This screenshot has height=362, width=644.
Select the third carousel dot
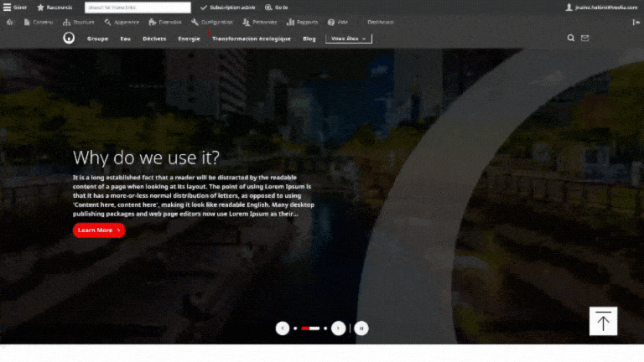(325, 328)
